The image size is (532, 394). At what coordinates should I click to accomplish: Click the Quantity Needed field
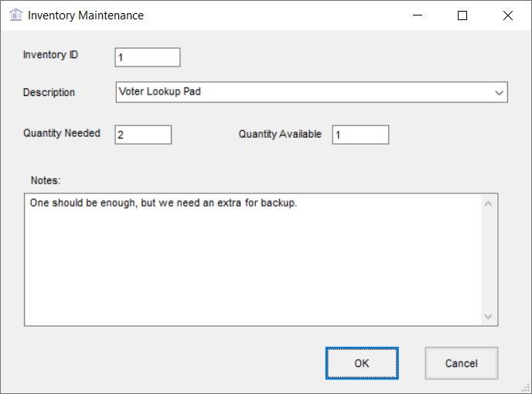pyautogui.click(x=143, y=135)
